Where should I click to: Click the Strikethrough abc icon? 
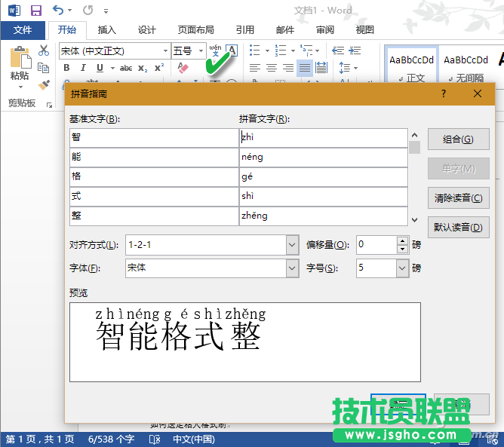pyautogui.click(x=126, y=68)
